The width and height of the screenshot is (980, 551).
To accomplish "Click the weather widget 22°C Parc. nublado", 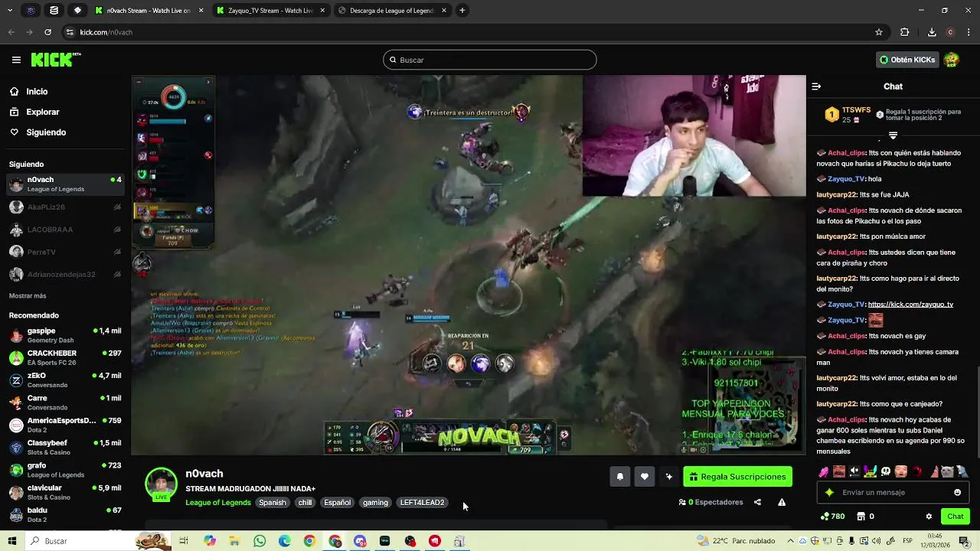I will point(735,541).
